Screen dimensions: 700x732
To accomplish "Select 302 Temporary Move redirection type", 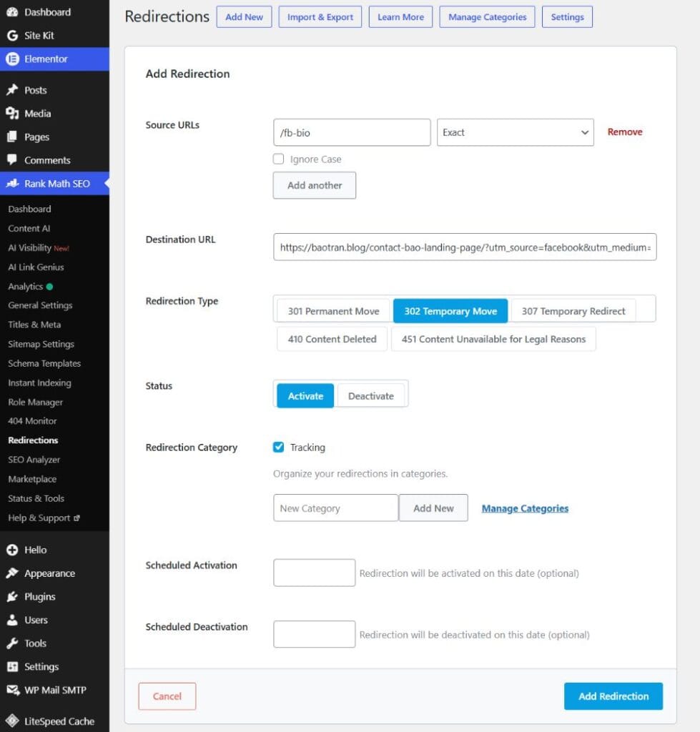I will pyautogui.click(x=450, y=311).
